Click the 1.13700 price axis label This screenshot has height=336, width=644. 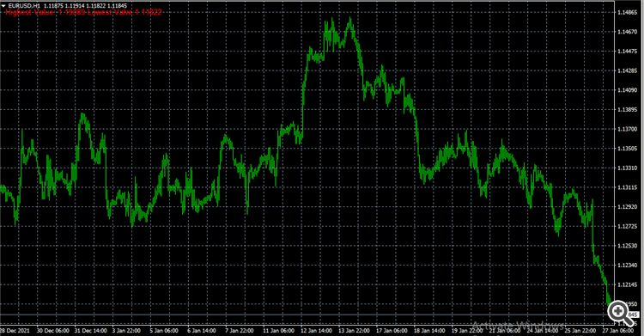pyautogui.click(x=628, y=129)
